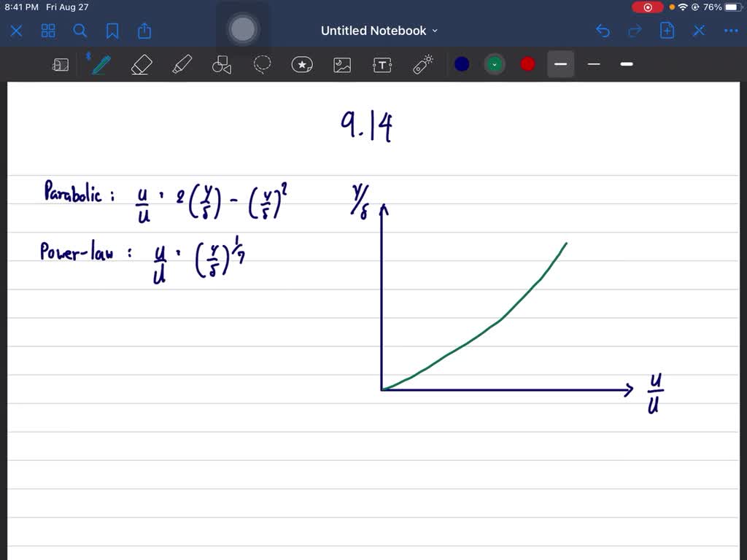Undo the last drawing stroke

pos(603,31)
